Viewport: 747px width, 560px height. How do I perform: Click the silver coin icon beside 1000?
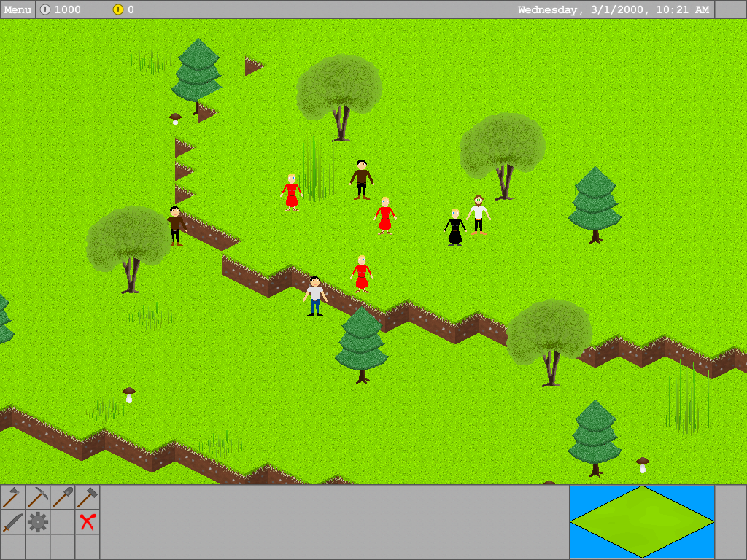[x=45, y=9]
